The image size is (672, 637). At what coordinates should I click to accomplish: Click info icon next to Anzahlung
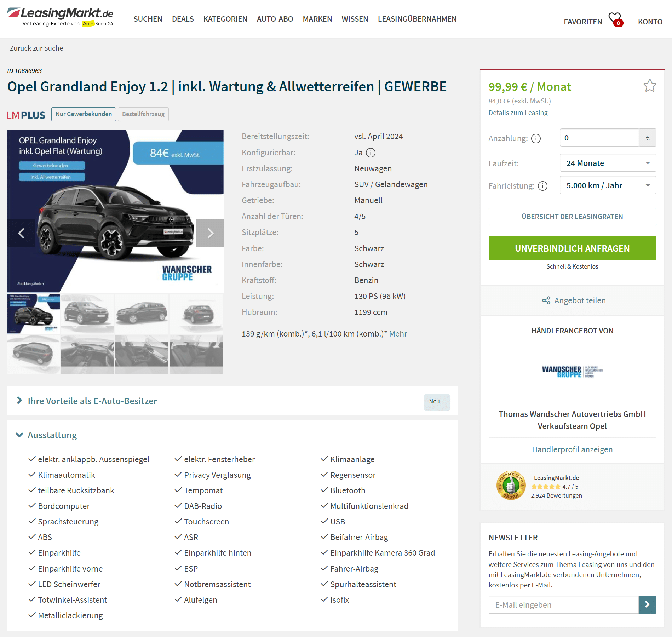pyautogui.click(x=536, y=138)
